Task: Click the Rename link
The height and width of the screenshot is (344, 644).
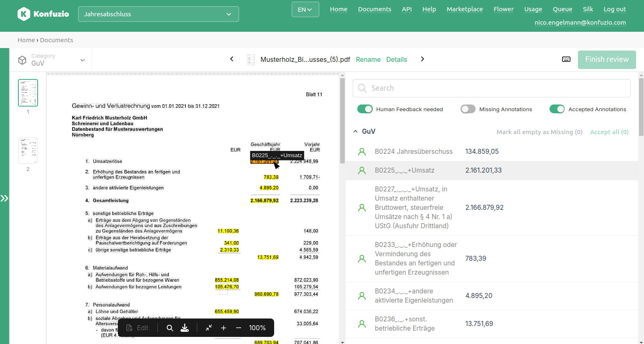Action: pos(368,59)
